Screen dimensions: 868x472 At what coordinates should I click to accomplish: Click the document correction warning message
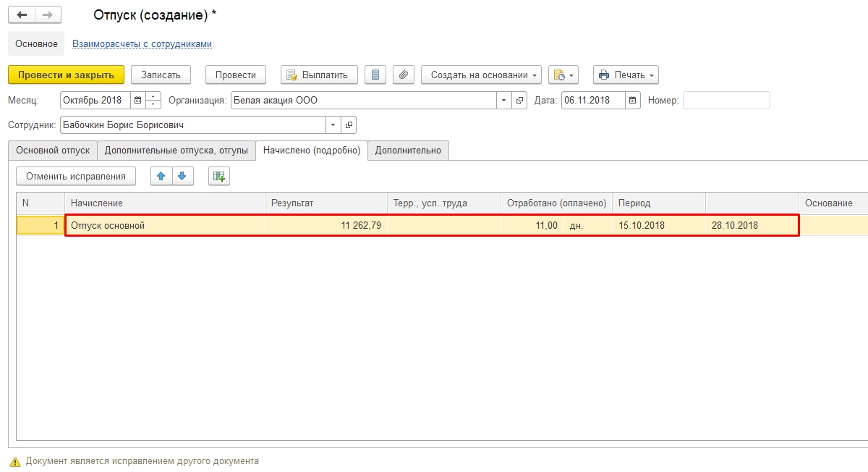pos(142,461)
